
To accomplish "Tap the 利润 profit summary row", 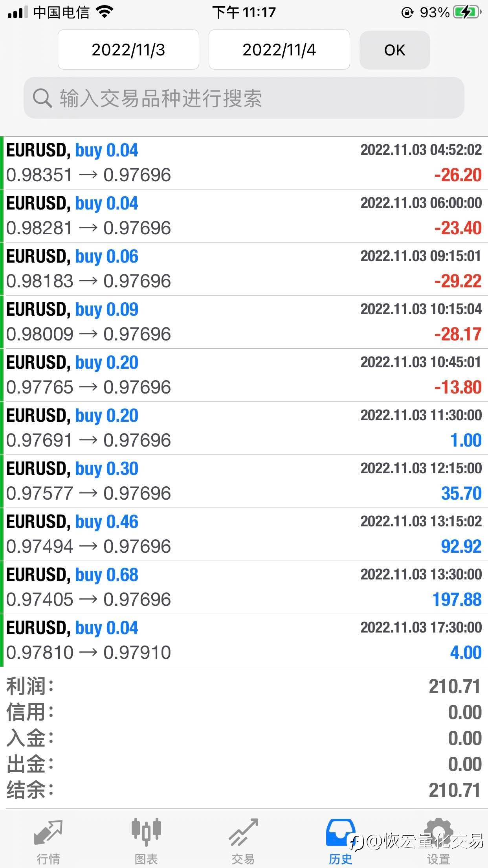I will [x=244, y=686].
